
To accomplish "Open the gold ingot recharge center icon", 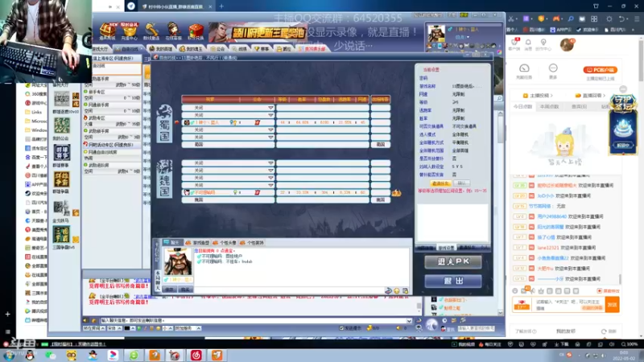I will [130, 31].
